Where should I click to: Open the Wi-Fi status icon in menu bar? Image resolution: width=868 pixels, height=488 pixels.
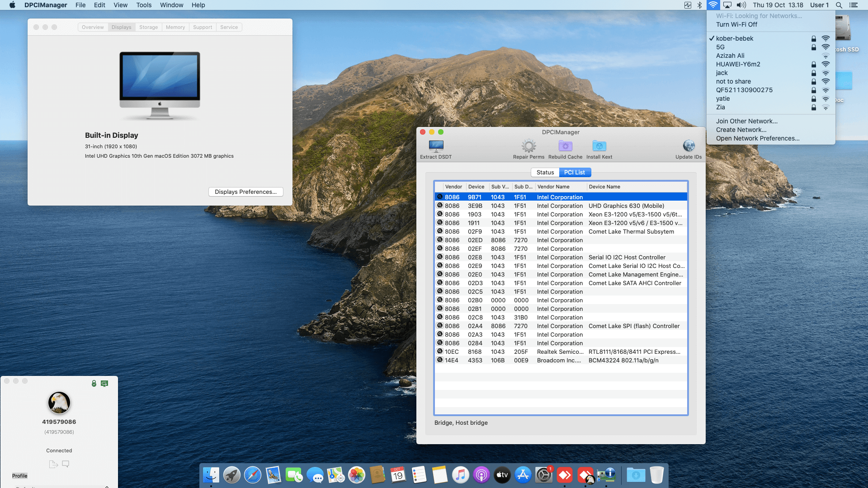point(713,5)
